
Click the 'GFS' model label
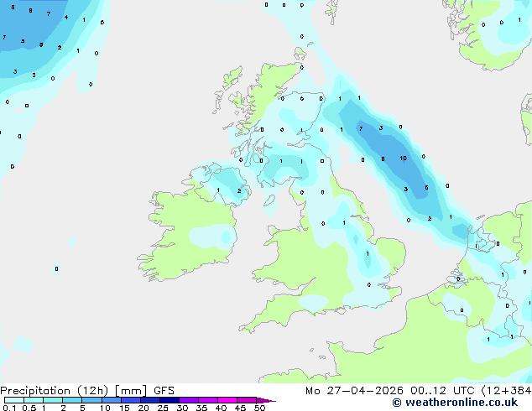(x=164, y=391)
